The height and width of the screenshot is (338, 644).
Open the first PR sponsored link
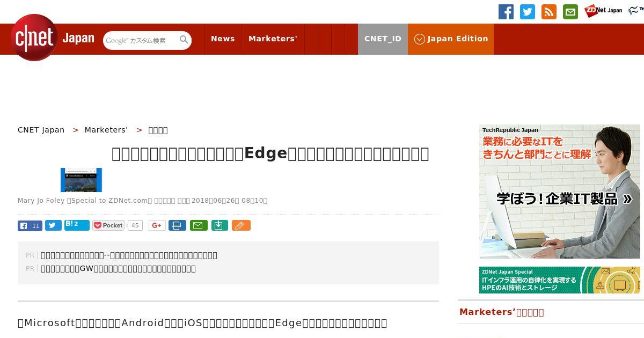(129, 255)
